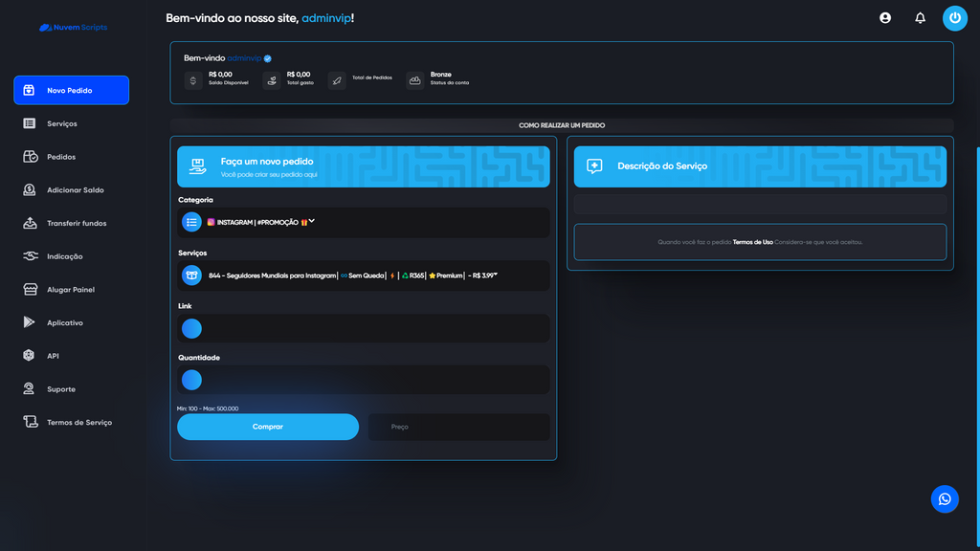Click the notifications bell icon
This screenshot has height=551, width=980.
(920, 17)
